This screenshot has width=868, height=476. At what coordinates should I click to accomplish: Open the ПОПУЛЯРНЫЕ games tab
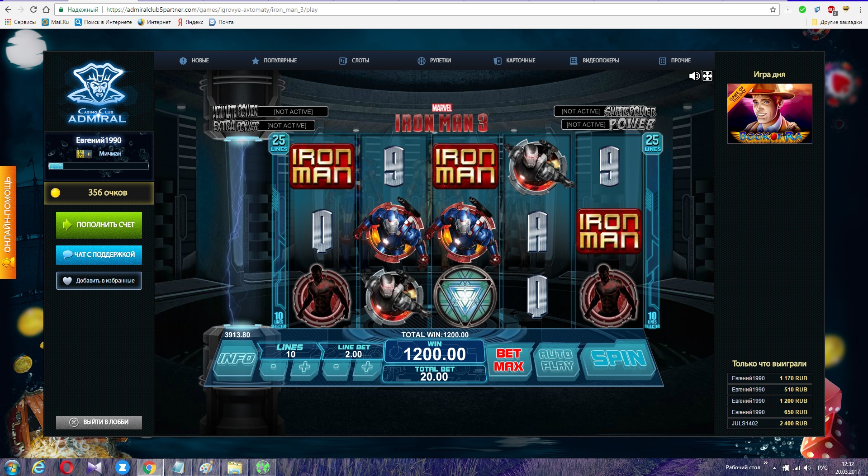pos(274,61)
